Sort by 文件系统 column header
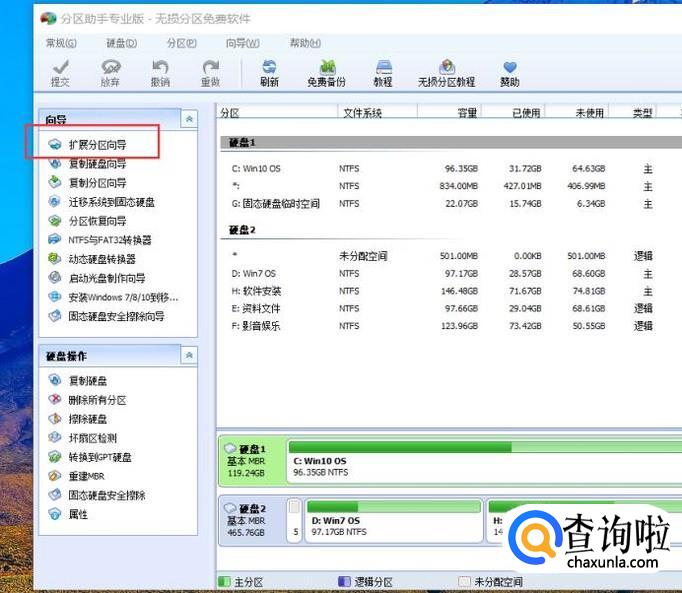This screenshot has height=593, width=682. [377, 113]
